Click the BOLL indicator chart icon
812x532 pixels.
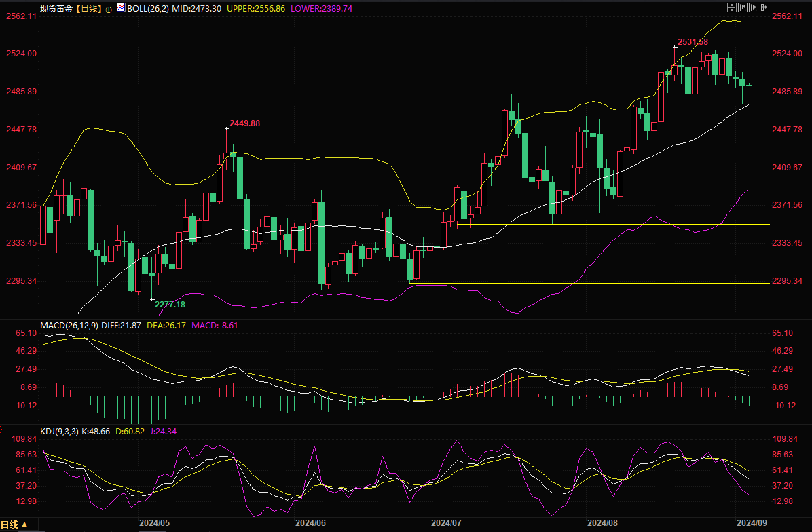click(121, 8)
